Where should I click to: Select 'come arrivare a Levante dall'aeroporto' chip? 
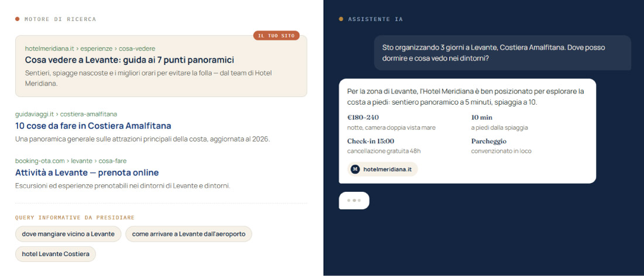click(x=189, y=234)
